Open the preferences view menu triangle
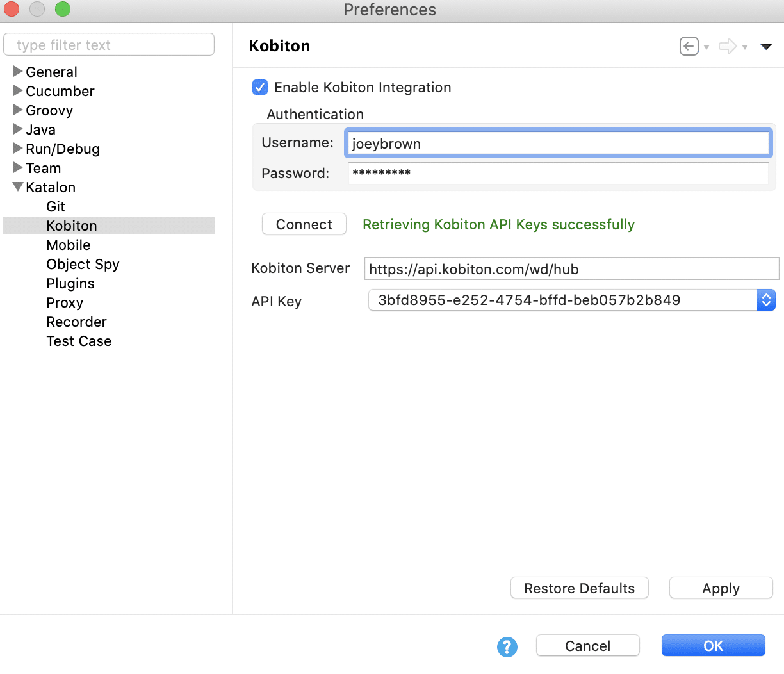Image resolution: width=784 pixels, height=674 pixels. pyautogui.click(x=766, y=46)
